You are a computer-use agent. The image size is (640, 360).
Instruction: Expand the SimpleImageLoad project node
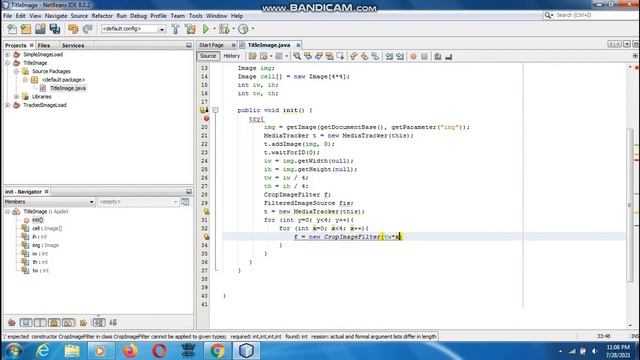(x=7, y=54)
